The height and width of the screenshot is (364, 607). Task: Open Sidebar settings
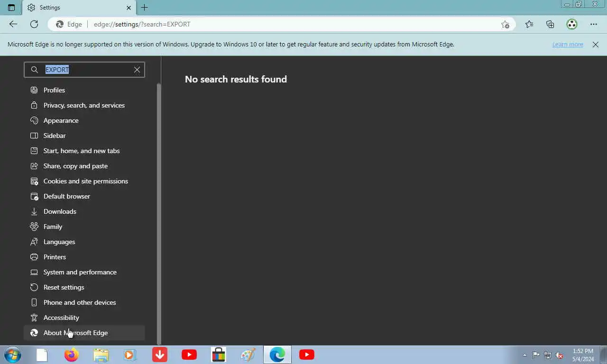tap(84, 136)
